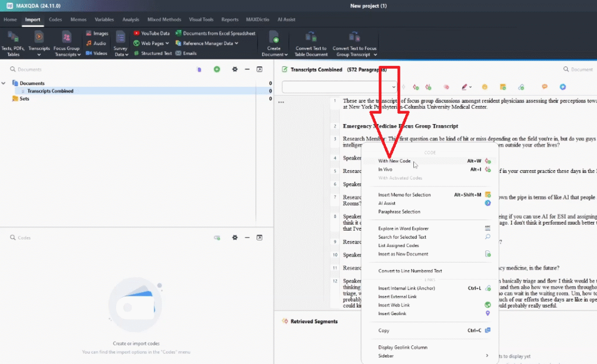This screenshot has width=597, height=364.
Task: Select Transcripts Combined in document tree
Action: (x=50, y=91)
